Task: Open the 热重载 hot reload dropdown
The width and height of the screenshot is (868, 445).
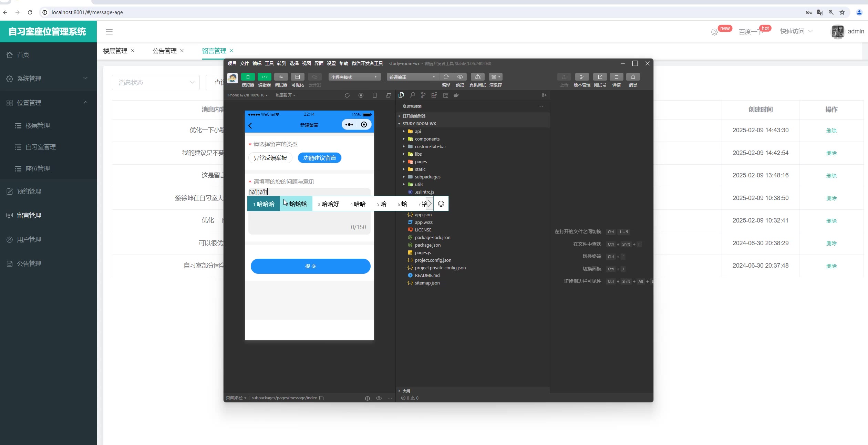Action: pos(285,95)
